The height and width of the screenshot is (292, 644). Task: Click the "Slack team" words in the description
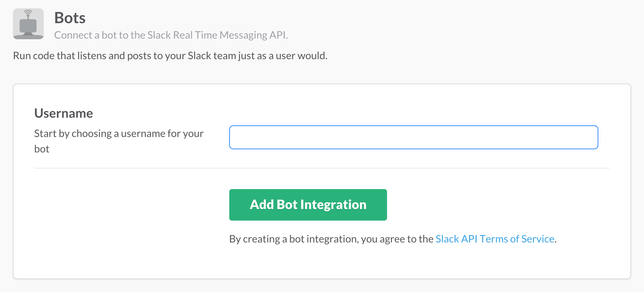coord(212,56)
